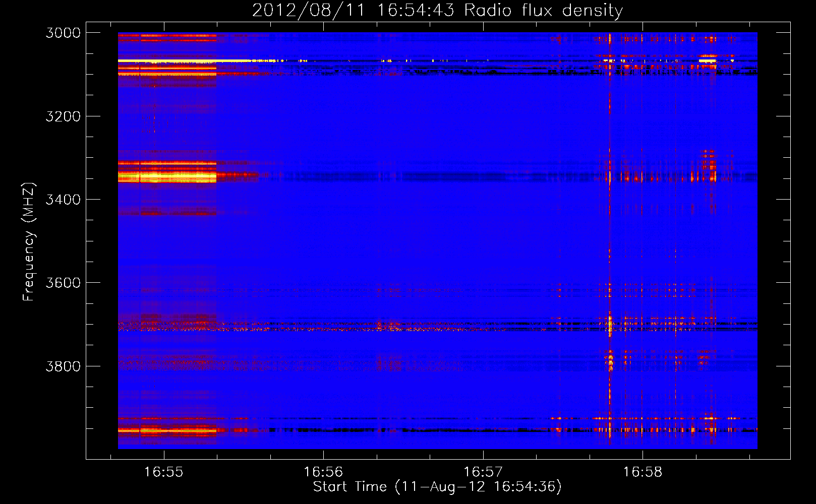Click the 16:56 time tick label

323,472
